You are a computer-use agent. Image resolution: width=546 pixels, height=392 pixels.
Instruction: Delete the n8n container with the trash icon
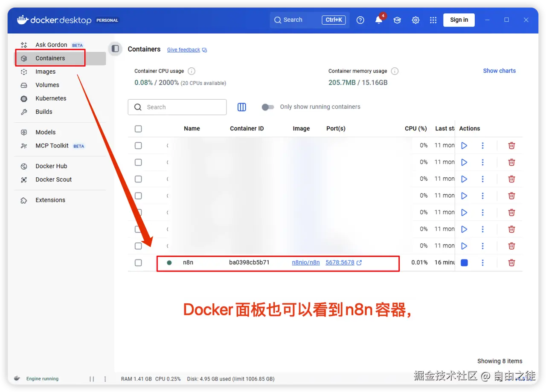tap(511, 262)
